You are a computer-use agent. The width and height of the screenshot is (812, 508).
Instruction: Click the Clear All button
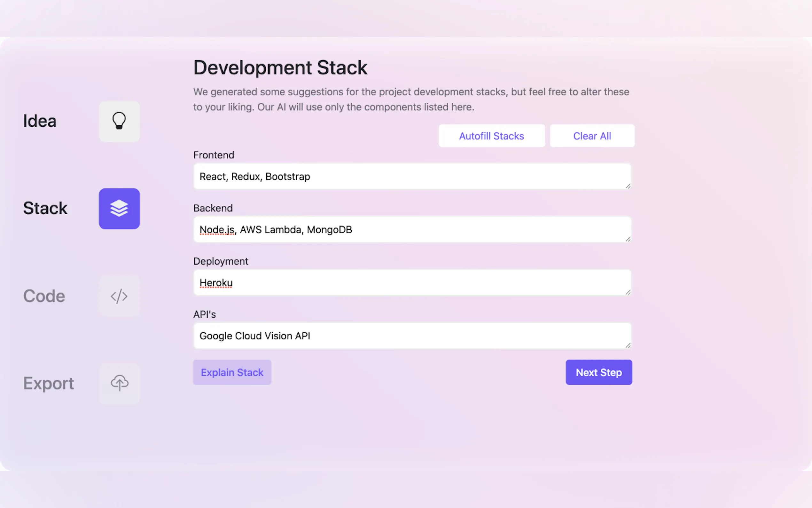[x=592, y=136]
